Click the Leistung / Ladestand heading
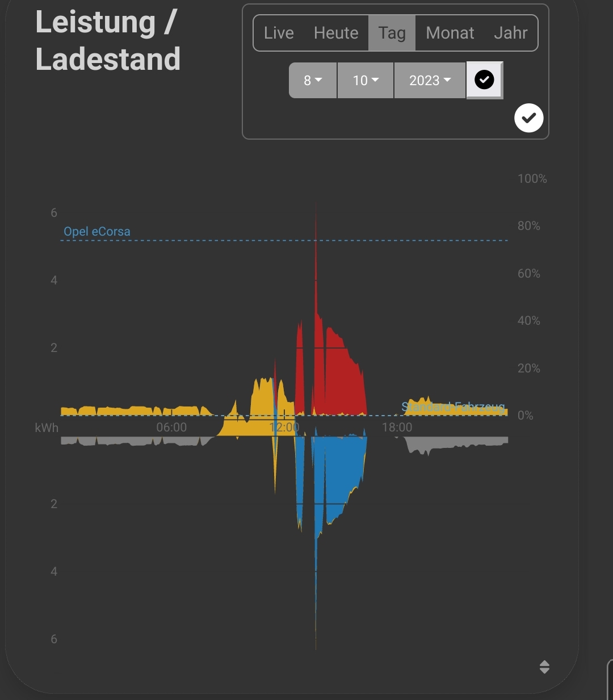The image size is (613, 700). tap(108, 41)
